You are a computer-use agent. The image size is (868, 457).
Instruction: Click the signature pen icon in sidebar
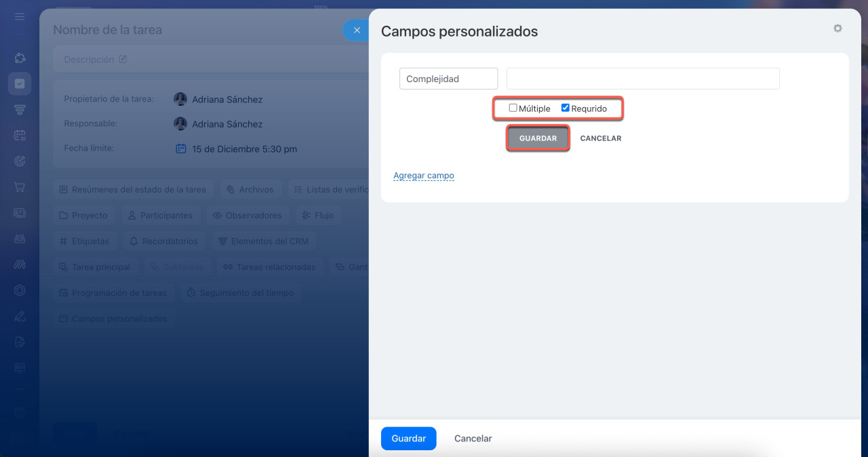[x=20, y=316]
